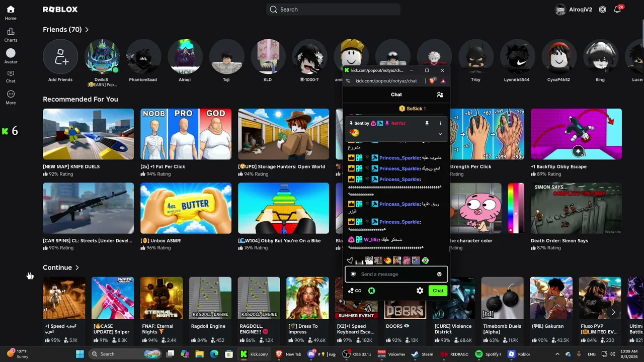Open CL: Streets car spins thumbnail

(88, 208)
